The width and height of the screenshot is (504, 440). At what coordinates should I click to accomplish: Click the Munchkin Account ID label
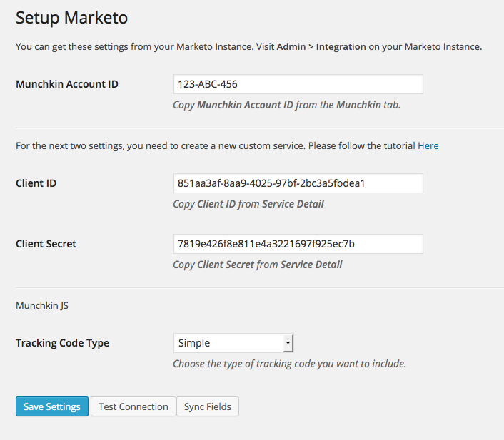(x=67, y=84)
